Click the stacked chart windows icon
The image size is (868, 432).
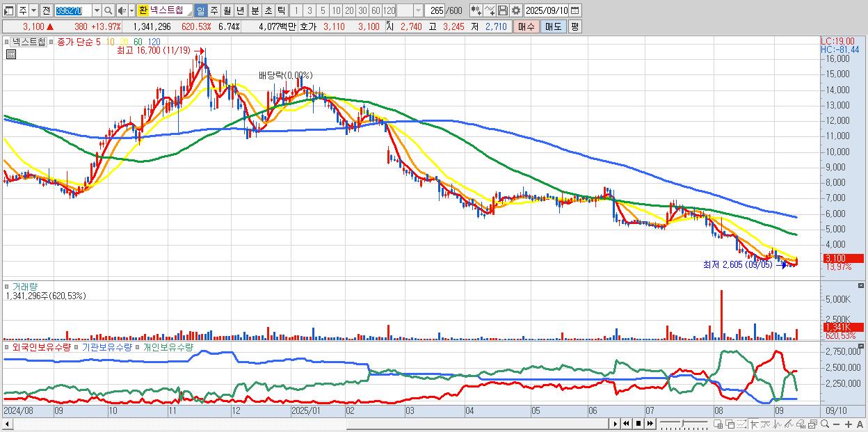tap(813, 424)
